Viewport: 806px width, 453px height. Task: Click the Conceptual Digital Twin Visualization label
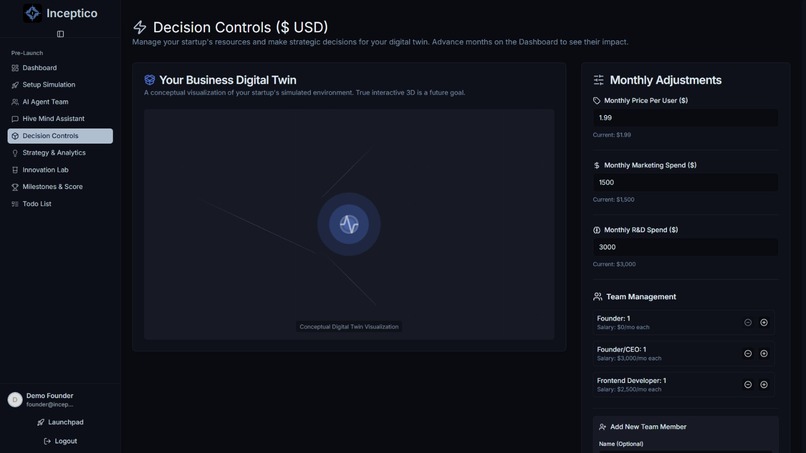pos(349,327)
